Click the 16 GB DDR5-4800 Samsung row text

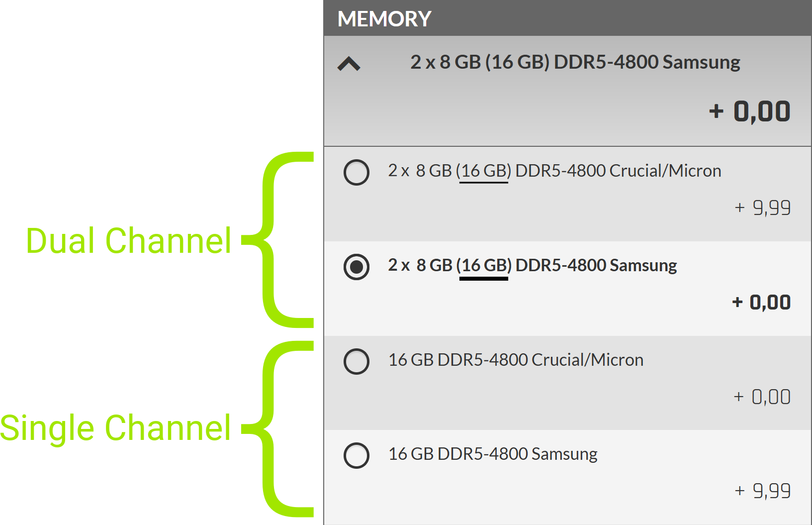coord(493,453)
